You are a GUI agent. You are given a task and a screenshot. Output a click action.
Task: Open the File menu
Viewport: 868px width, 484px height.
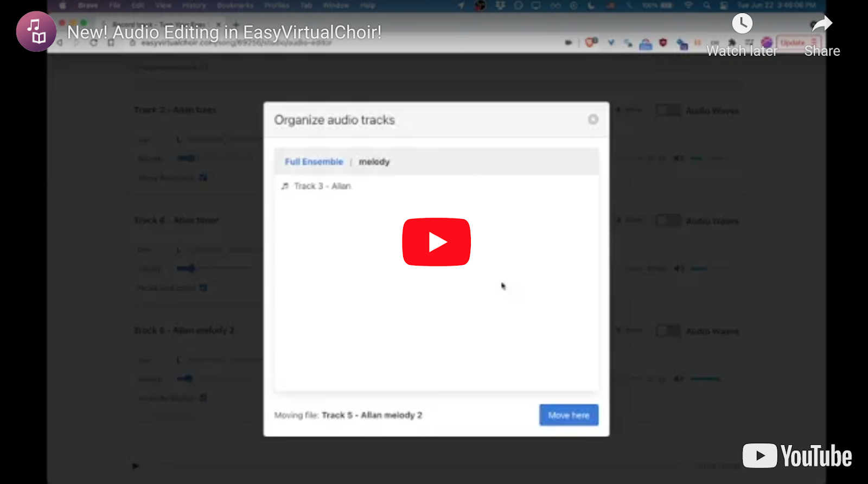click(x=114, y=5)
